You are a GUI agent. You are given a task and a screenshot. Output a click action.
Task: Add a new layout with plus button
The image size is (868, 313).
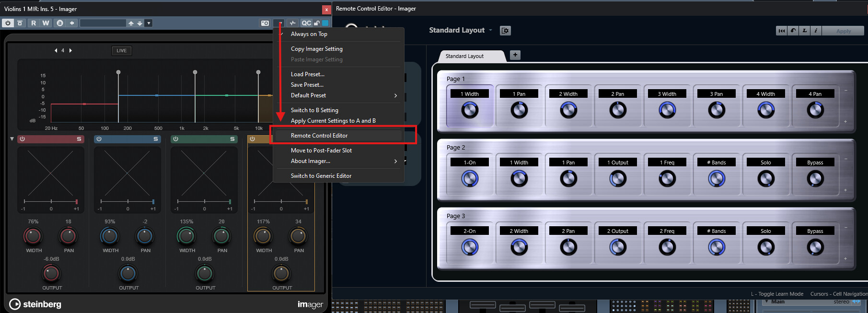(515, 55)
